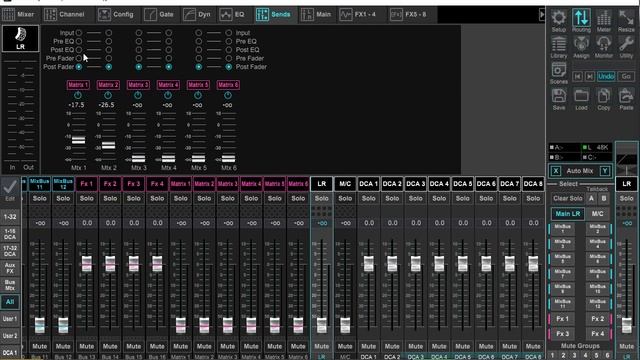
Task: Open the Meter view icon
Action: [x=604, y=18]
